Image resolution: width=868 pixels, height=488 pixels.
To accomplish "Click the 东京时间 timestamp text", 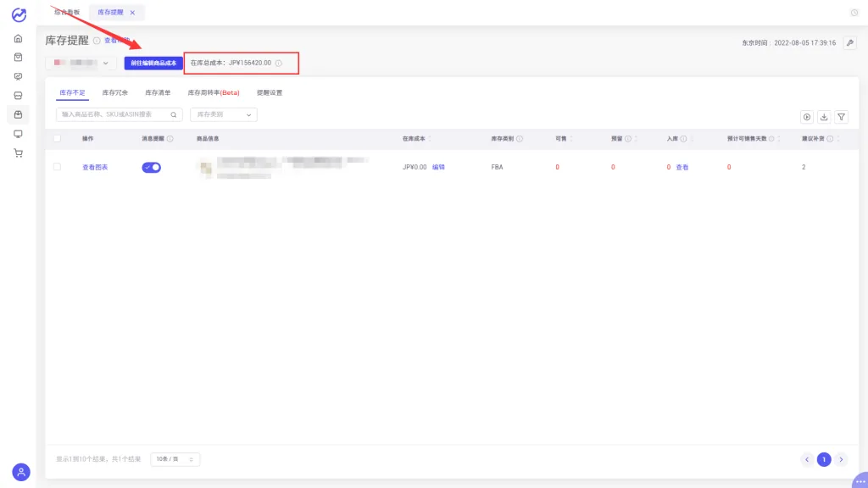I will (x=789, y=42).
